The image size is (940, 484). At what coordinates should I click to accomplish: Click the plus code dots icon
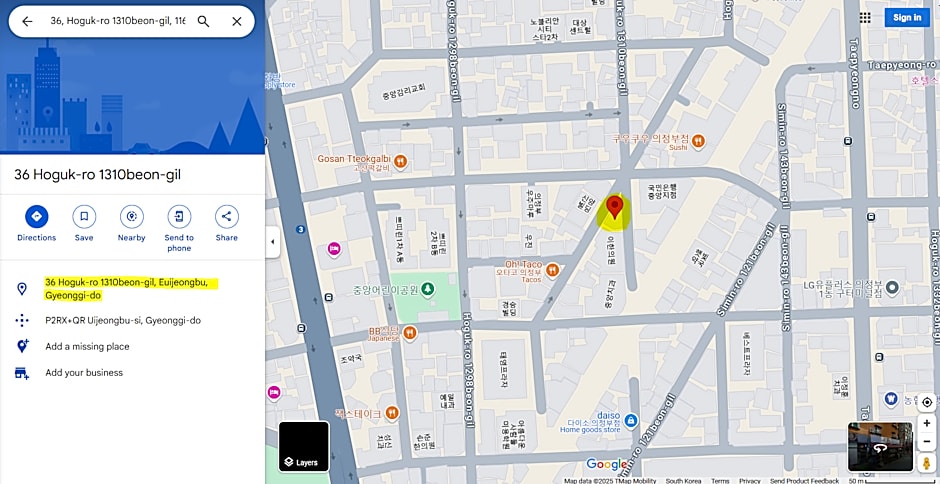coord(22,320)
